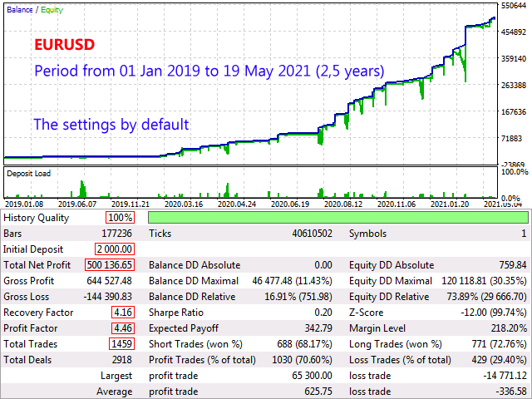Click the 2019.06.07 date axis label

pos(77,204)
